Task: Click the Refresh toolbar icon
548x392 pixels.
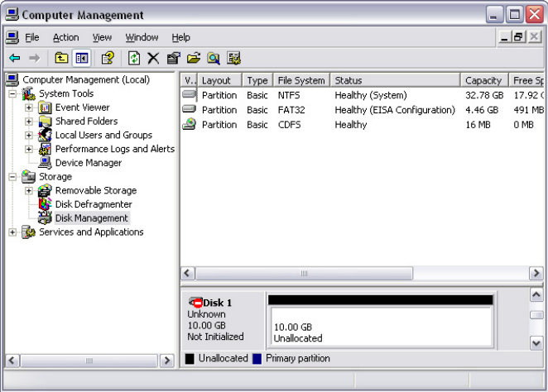Action: pyautogui.click(x=134, y=58)
